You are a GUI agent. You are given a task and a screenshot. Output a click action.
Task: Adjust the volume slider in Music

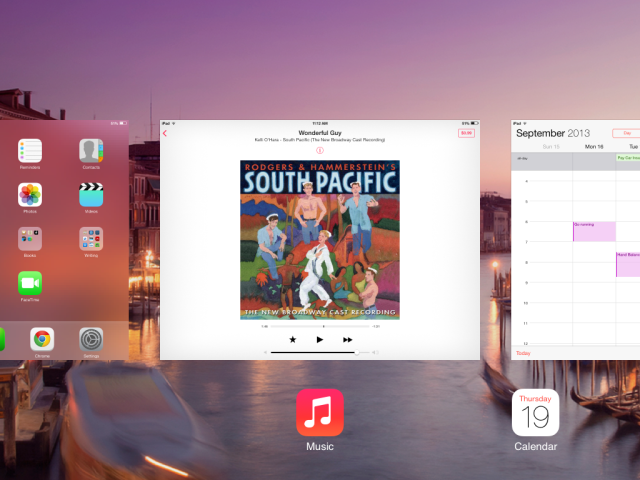pyautogui.click(x=320, y=352)
